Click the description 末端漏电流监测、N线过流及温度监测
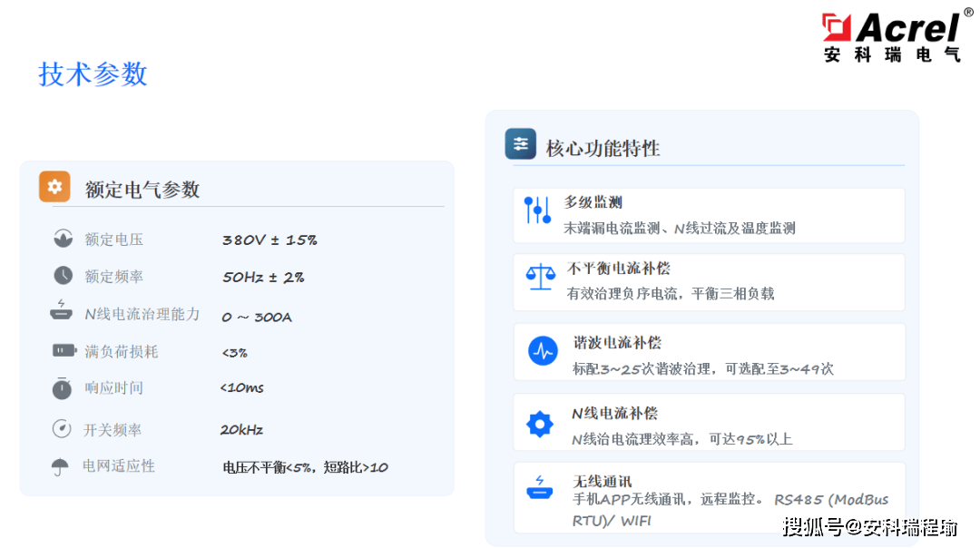The width and height of the screenshot is (980, 548). pyautogui.click(x=680, y=228)
